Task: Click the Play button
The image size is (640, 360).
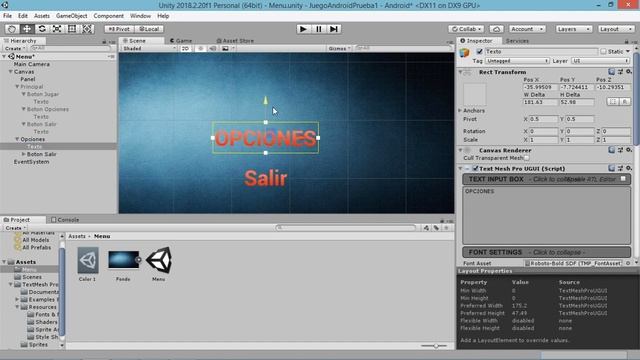Action: [x=303, y=29]
